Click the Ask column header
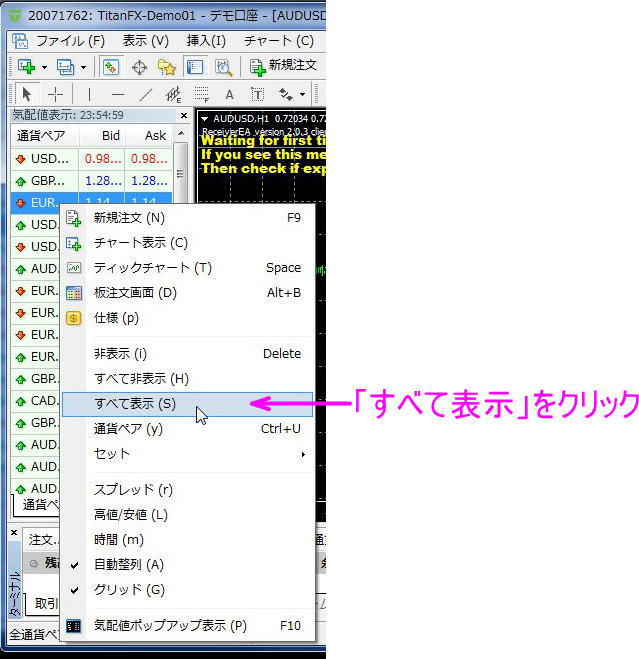This screenshot has height=659, width=639. [148, 135]
